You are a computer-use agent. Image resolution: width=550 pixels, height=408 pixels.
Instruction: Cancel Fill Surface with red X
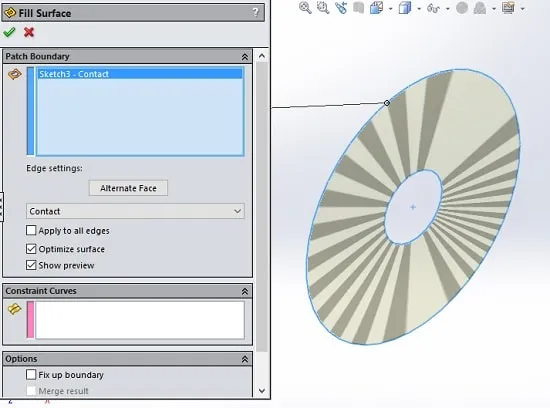pyautogui.click(x=29, y=32)
